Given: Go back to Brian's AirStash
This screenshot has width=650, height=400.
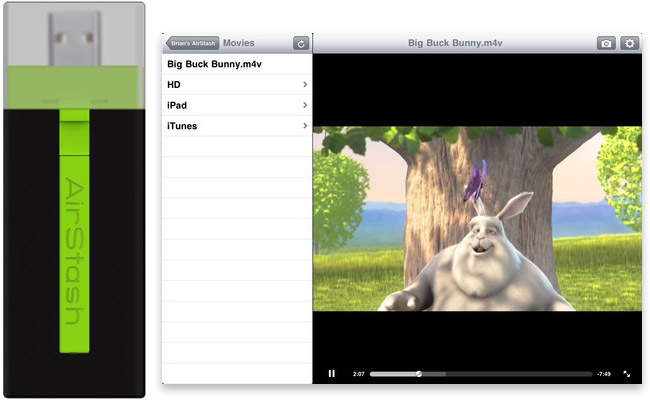Looking at the screenshot, I should click(x=192, y=43).
